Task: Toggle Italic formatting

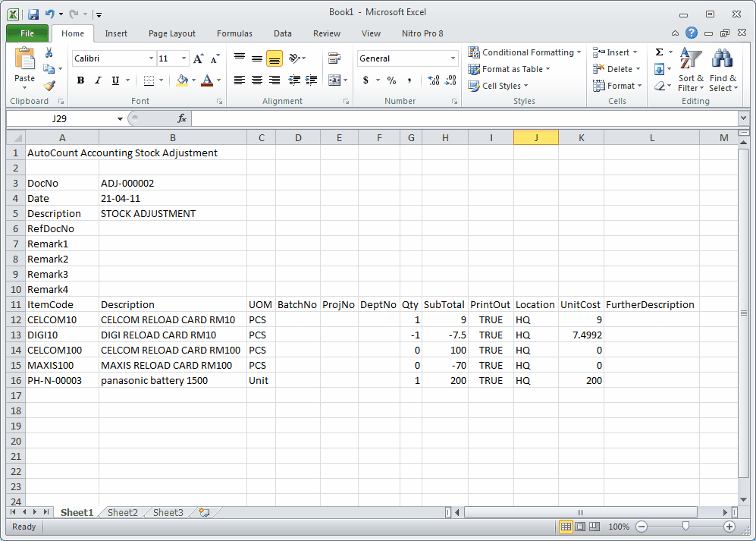Action: click(x=98, y=80)
